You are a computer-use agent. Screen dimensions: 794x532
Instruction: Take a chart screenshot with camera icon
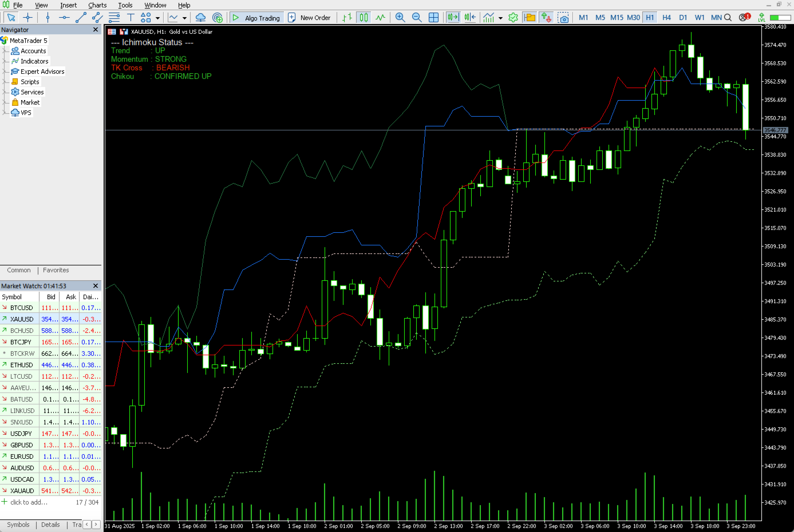coord(563,18)
